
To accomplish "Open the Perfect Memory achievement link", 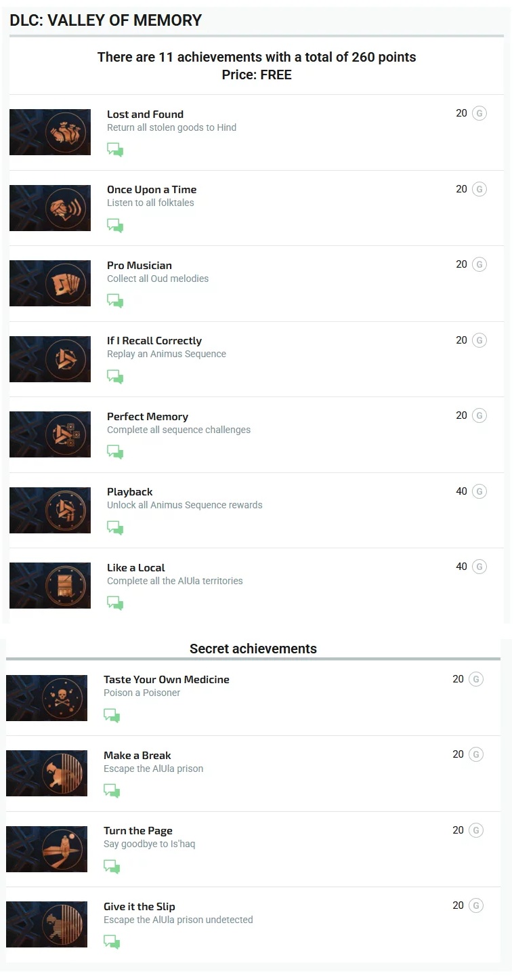I will click(148, 416).
